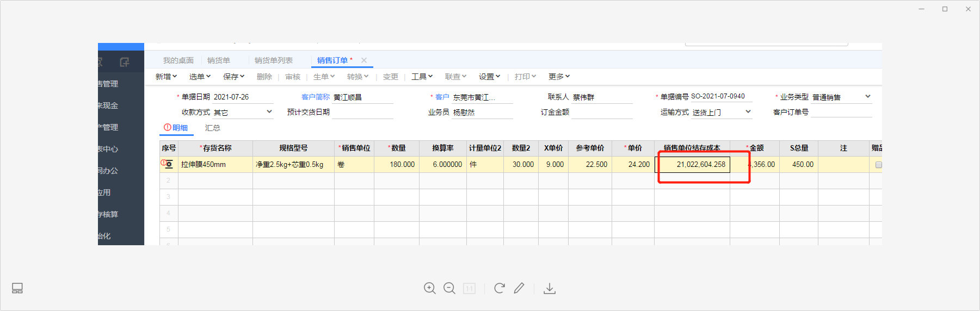
Task: Click the quantity cell 180.000
Action: tap(396, 164)
